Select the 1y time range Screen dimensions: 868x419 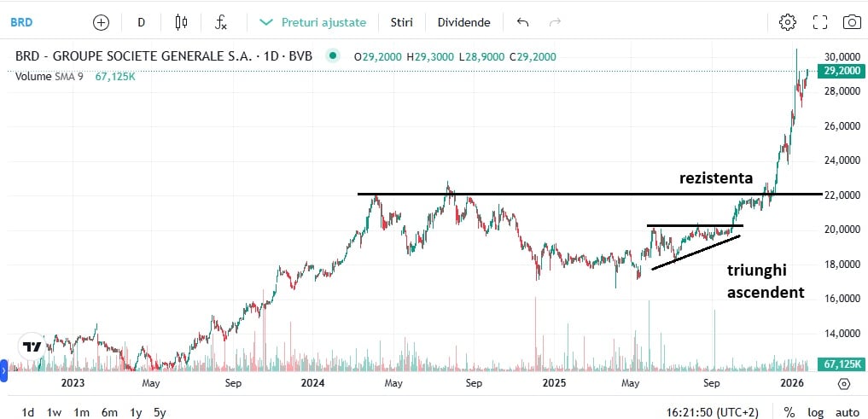136,412
